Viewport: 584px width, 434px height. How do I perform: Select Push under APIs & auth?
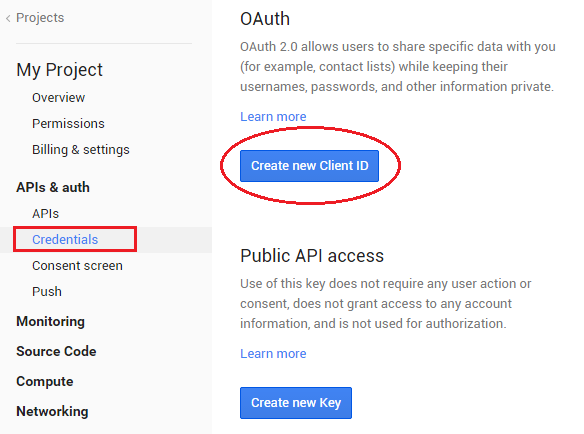pos(47,292)
